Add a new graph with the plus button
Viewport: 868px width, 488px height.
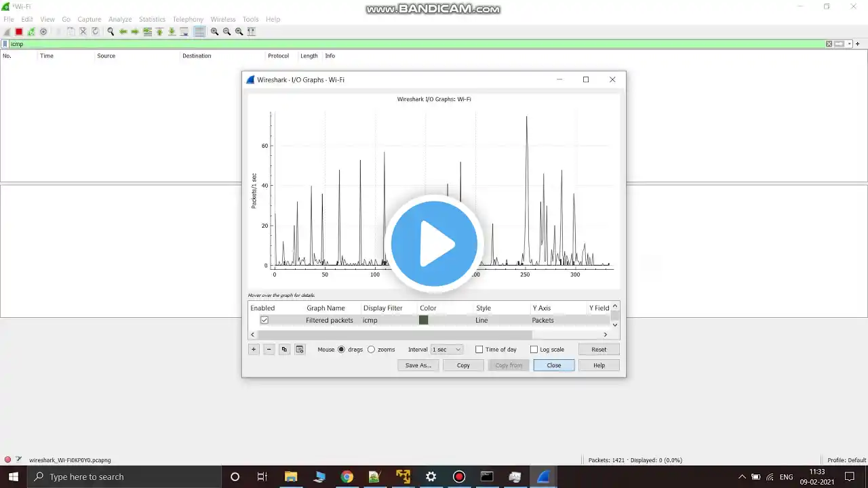point(254,350)
